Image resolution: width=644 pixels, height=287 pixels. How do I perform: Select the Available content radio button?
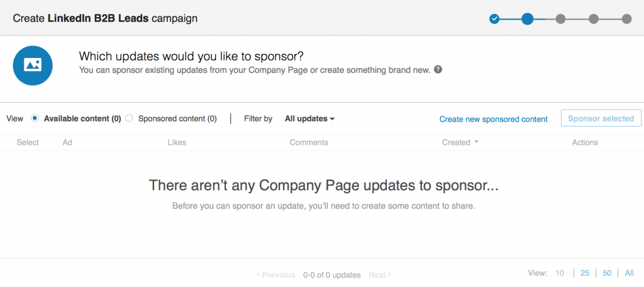tap(35, 118)
